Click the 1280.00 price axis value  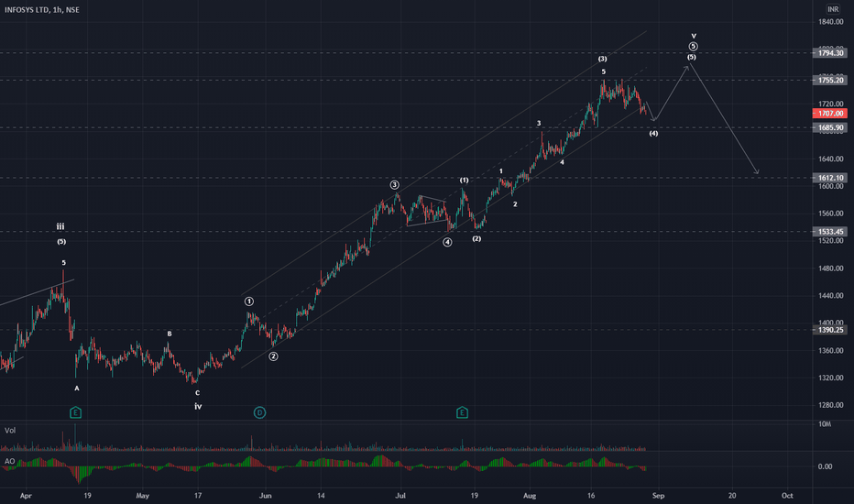pos(830,405)
